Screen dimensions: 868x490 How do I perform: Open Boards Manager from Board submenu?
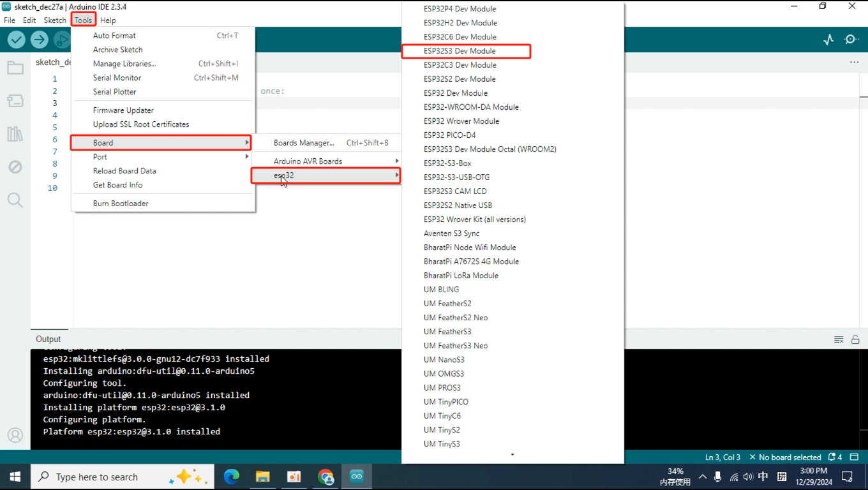pyautogui.click(x=326, y=143)
